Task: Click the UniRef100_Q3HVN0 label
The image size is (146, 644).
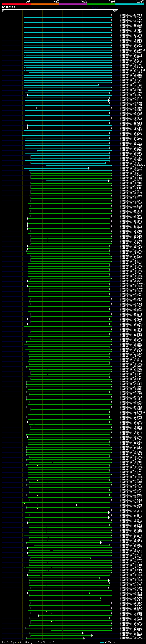Action: pyautogui.click(x=131, y=32)
